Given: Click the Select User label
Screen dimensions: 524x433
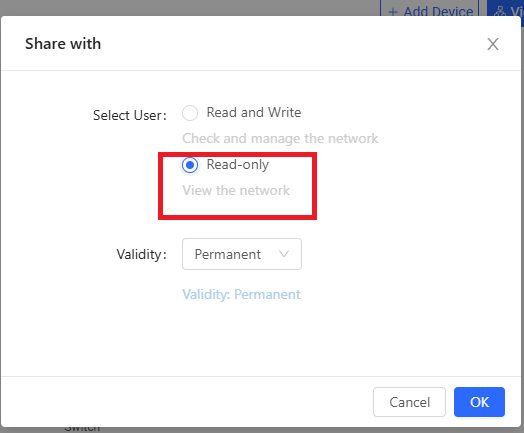Looking at the screenshot, I should tap(130, 115).
